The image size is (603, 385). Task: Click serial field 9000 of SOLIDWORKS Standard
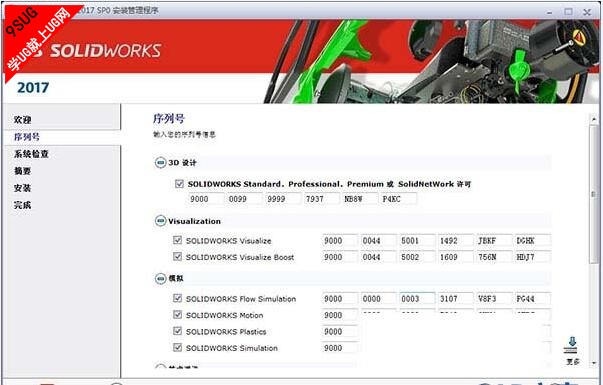pos(206,199)
